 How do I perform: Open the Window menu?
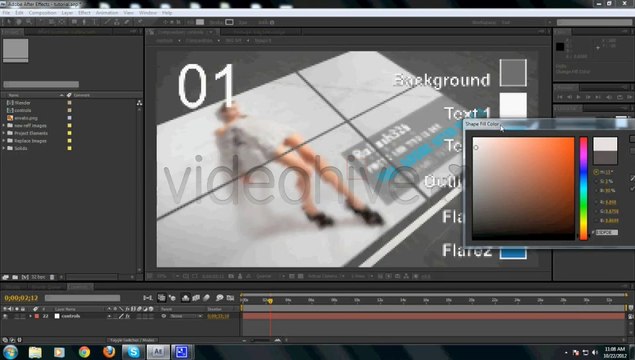[x=148, y=13]
